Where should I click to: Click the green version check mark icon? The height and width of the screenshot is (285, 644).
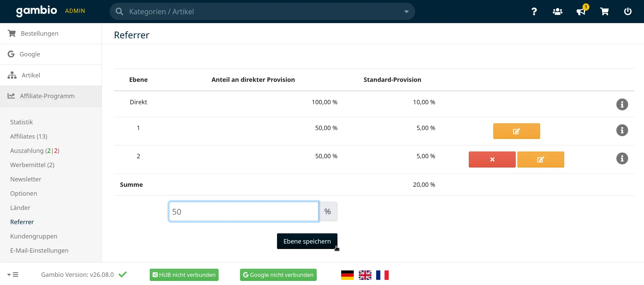(123, 274)
